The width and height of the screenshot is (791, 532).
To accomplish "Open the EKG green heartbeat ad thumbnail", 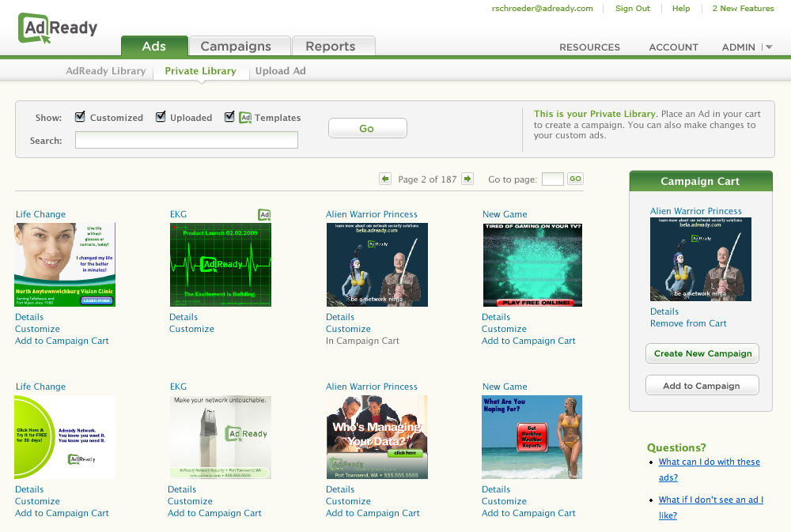I will (221, 265).
